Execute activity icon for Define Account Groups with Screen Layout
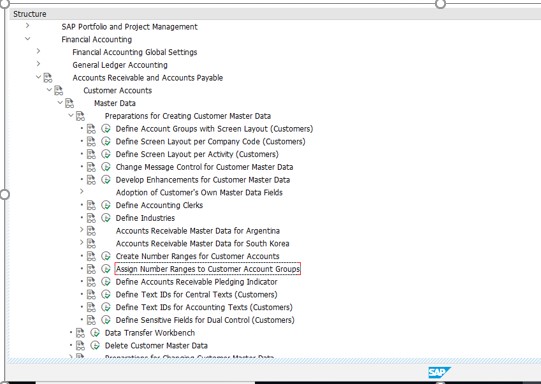The height and width of the screenshot is (384, 541). point(106,129)
